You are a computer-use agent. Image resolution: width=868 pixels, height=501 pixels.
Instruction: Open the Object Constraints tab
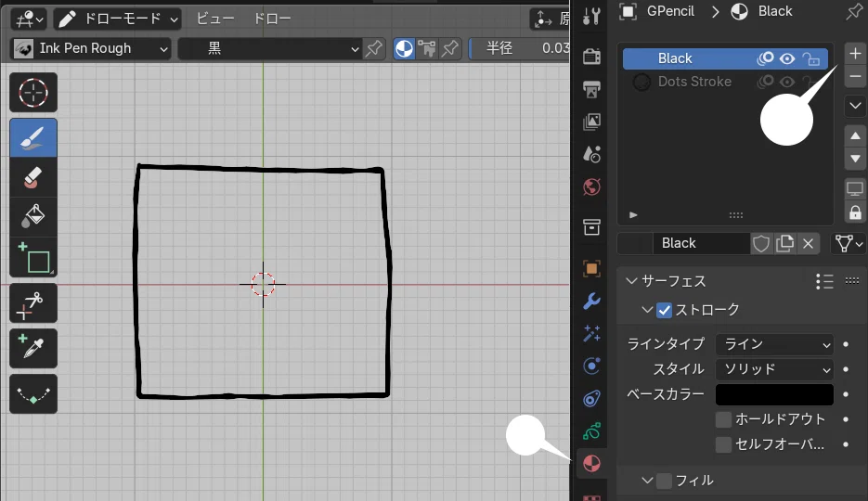point(591,399)
